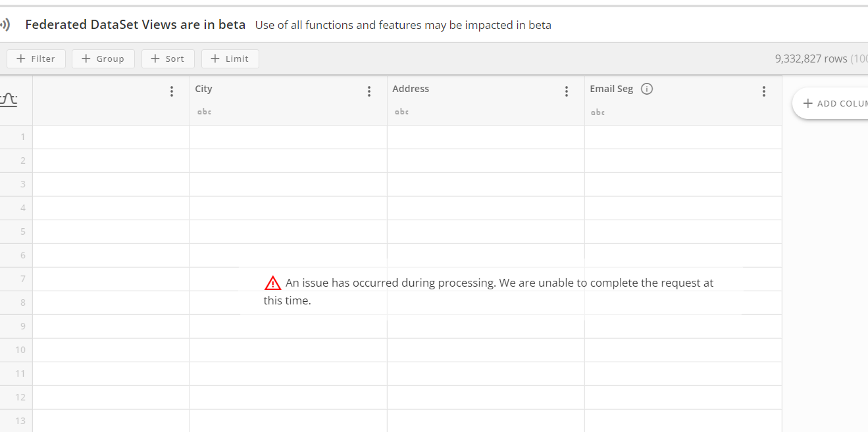
Task: Open the Address column options menu
Action: (567, 91)
